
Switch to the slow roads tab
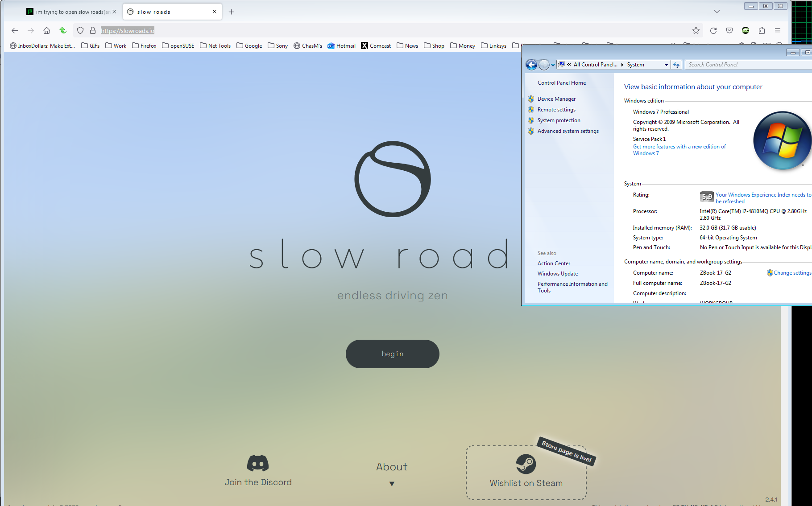[x=170, y=12]
